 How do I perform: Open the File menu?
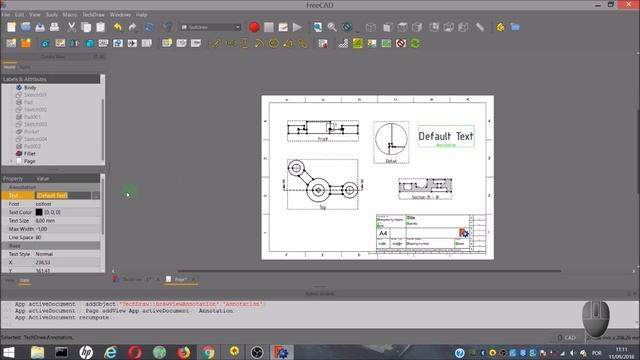[6, 15]
